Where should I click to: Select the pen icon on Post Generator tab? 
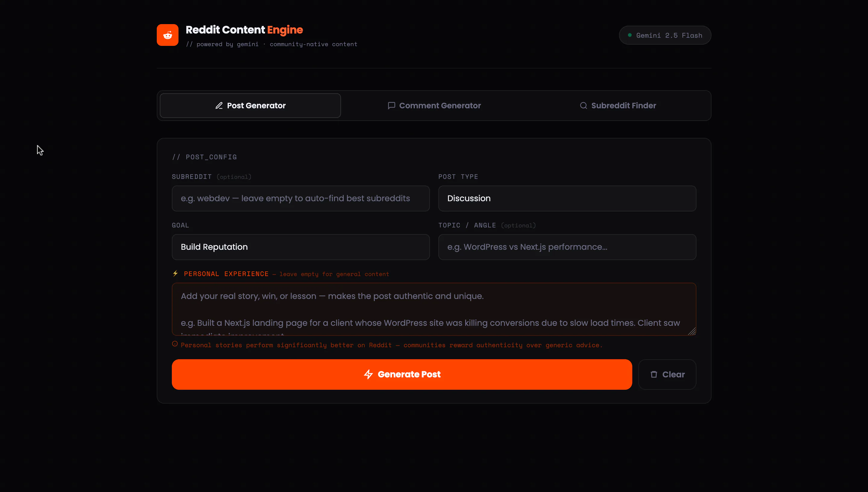pyautogui.click(x=220, y=106)
